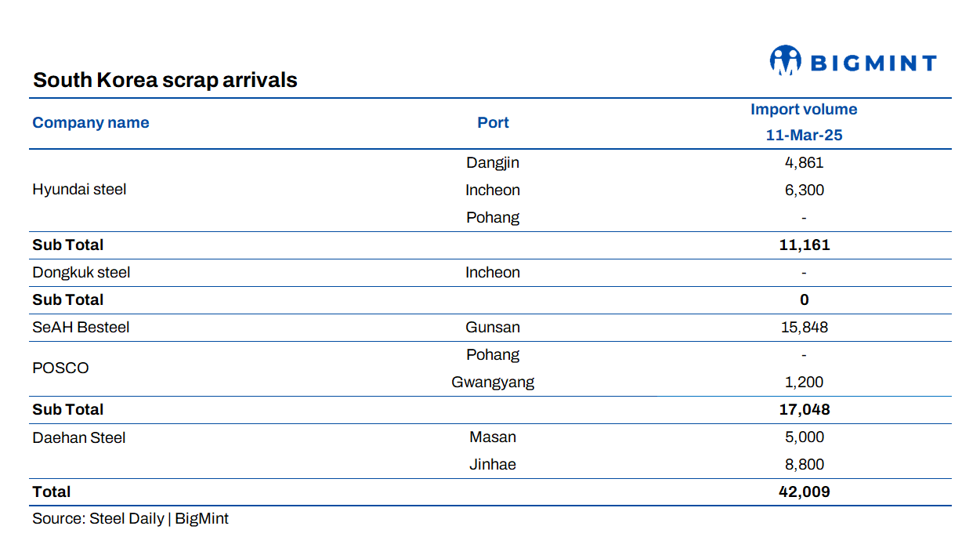The width and height of the screenshot is (980, 555).
Task: Click the BIGMINT brand name text
Action: pos(873,63)
